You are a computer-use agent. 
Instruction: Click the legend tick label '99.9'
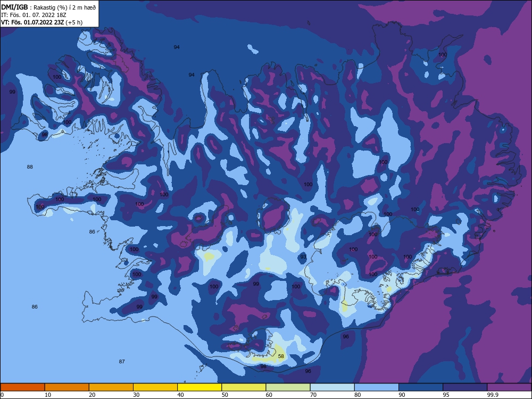(493, 395)
